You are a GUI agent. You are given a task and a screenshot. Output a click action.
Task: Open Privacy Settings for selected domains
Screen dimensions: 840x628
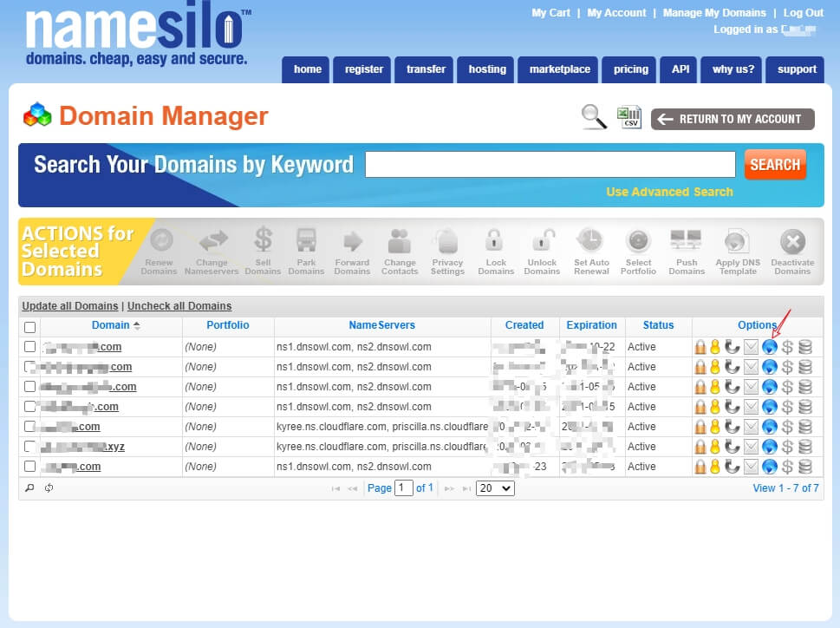(x=447, y=241)
